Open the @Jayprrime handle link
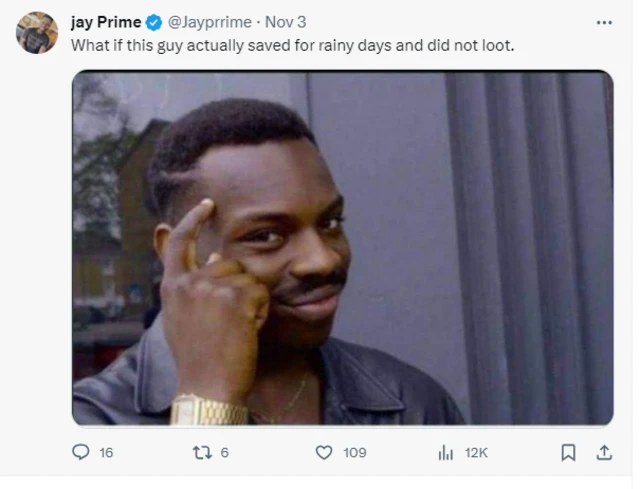 [210, 22]
